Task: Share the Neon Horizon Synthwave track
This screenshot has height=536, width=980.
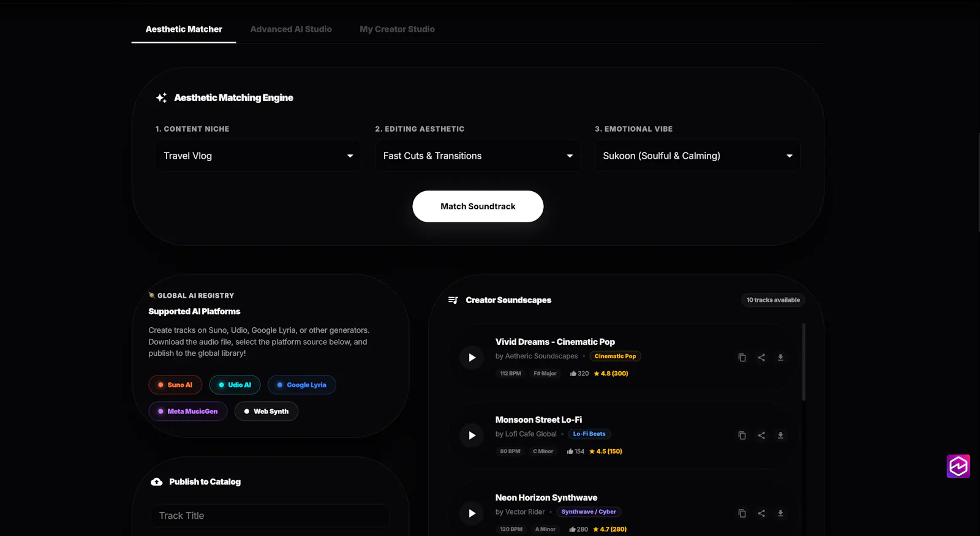Action: (x=761, y=513)
